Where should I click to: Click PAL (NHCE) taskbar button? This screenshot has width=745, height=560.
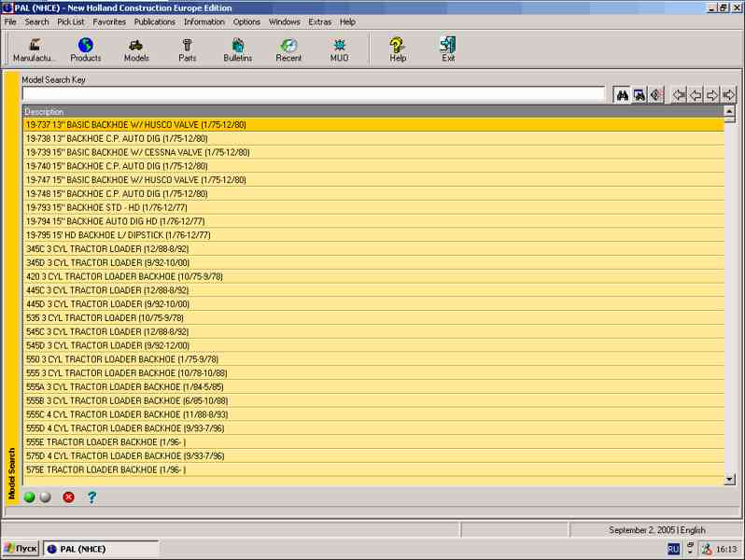101,549
